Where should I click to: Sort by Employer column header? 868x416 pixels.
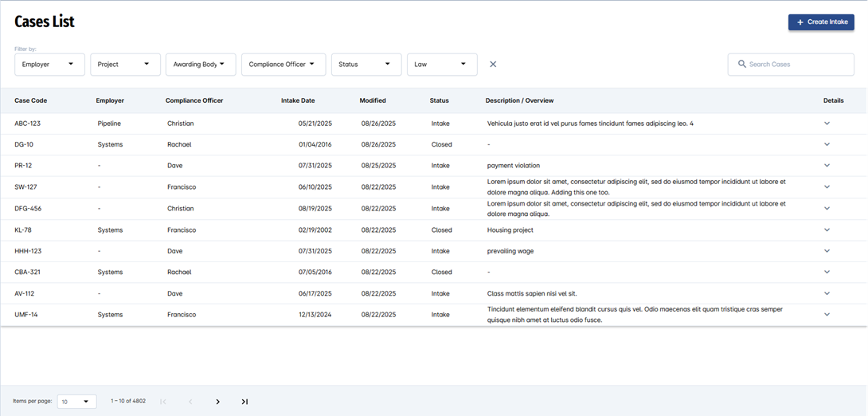pos(110,101)
